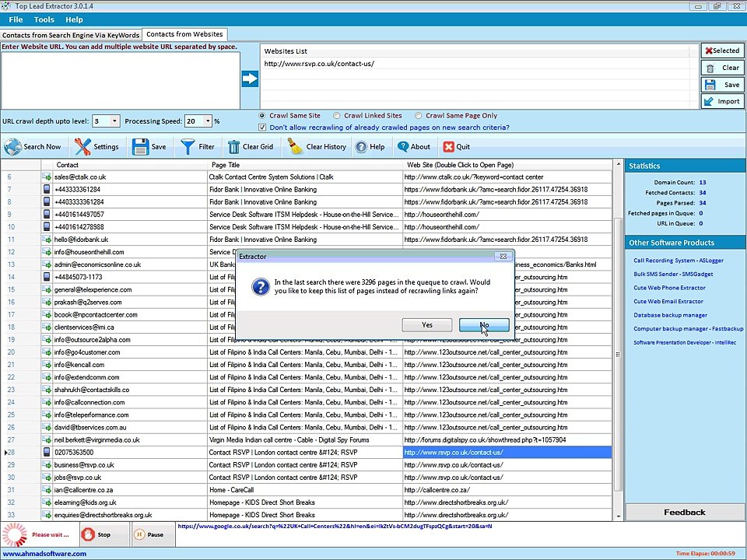
Task: Click the http://callcentre.co.za/ web site cell
Action: [507, 490]
